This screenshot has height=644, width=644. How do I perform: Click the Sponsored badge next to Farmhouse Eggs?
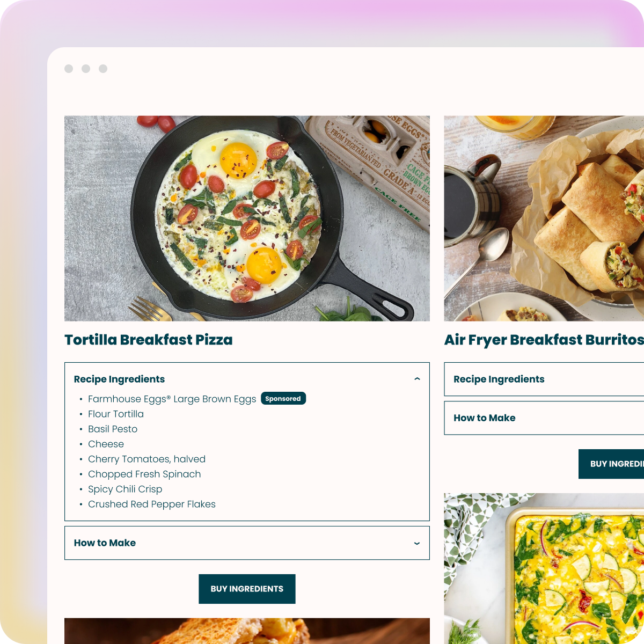click(283, 398)
